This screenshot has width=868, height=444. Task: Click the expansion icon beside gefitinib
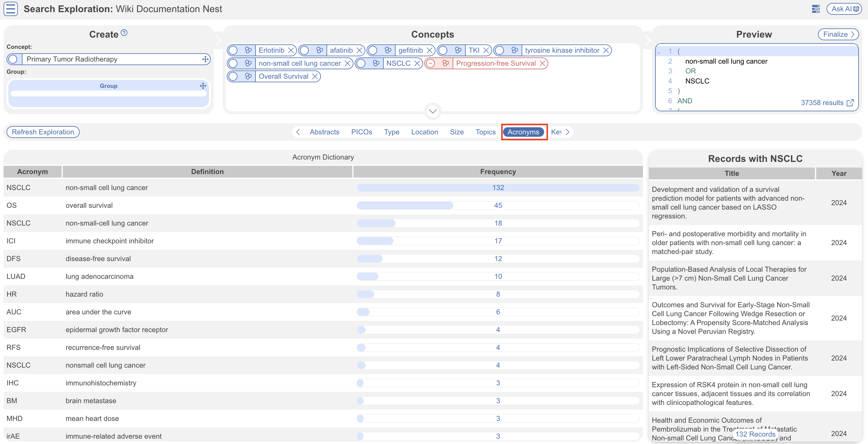point(388,51)
